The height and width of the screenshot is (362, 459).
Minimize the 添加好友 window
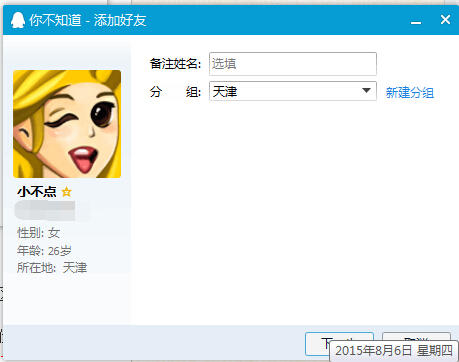coord(416,21)
